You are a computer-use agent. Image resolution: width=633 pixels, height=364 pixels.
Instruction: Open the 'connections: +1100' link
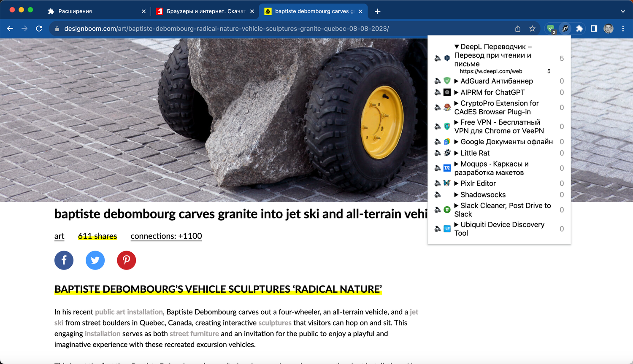pyautogui.click(x=166, y=236)
